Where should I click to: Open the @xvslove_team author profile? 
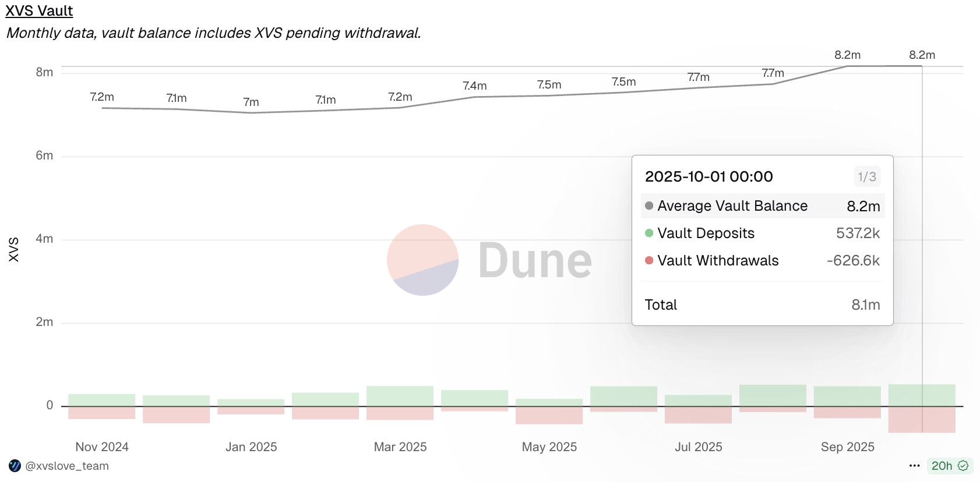point(66,466)
